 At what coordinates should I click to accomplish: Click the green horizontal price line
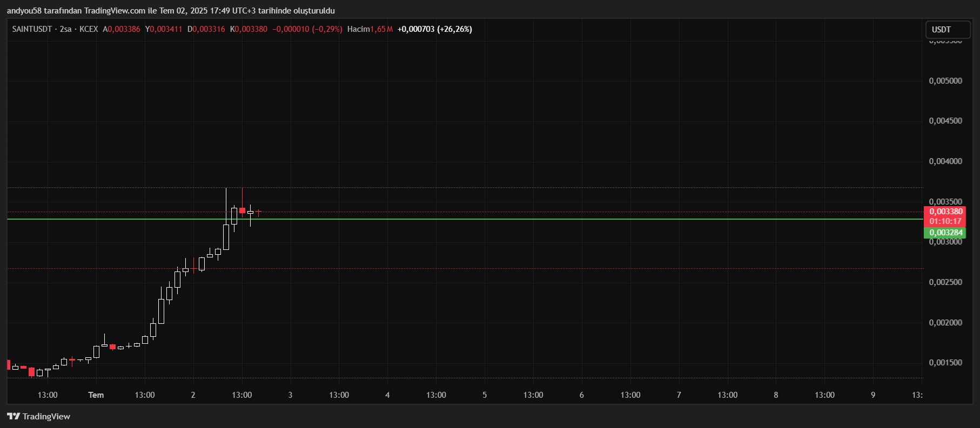pyautogui.click(x=465, y=219)
